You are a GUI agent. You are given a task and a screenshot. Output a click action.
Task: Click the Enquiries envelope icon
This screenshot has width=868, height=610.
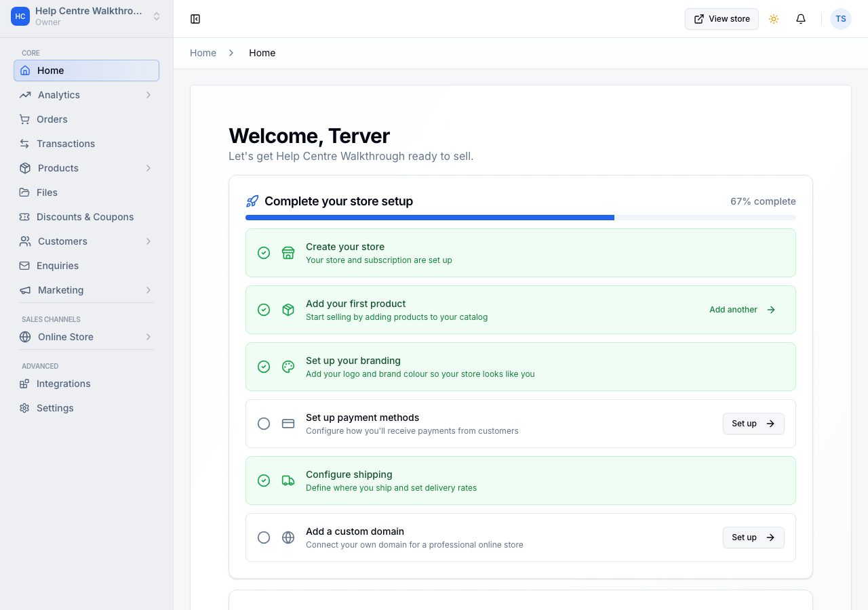tap(24, 266)
